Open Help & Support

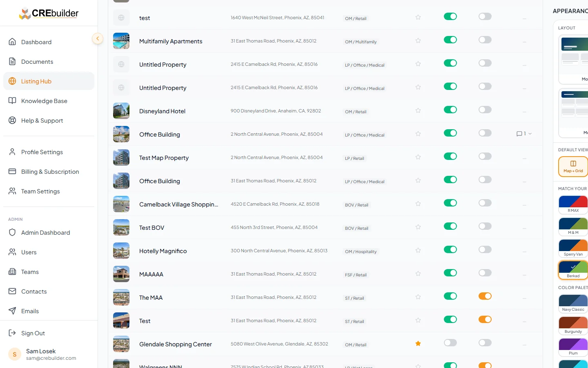[x=42, y=120]
